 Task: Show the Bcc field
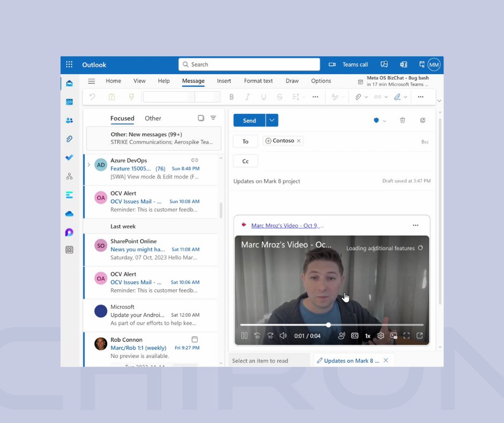click(425, 142)
